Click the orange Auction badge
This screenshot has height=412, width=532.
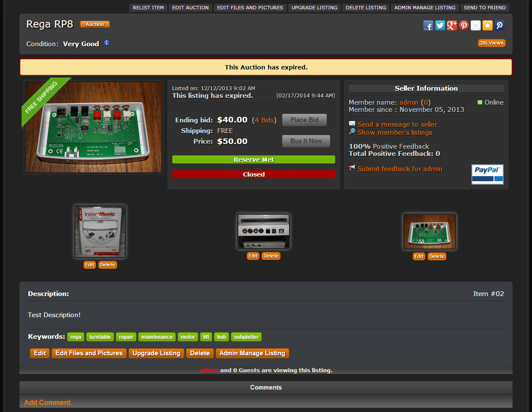point(95,25)
